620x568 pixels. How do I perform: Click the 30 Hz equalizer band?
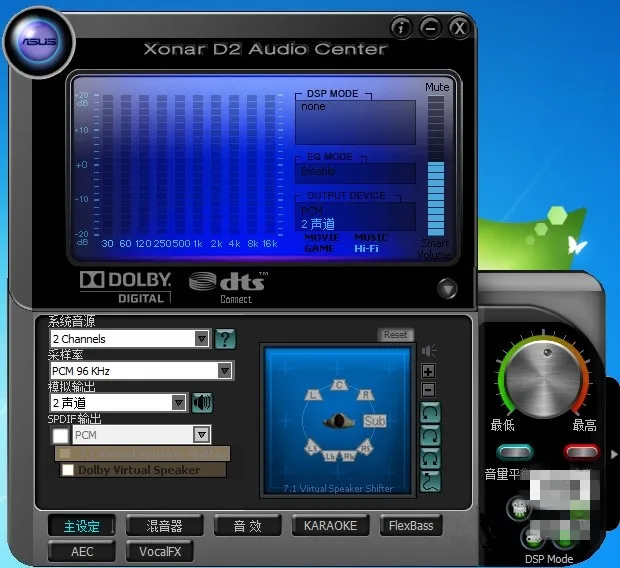107,166
